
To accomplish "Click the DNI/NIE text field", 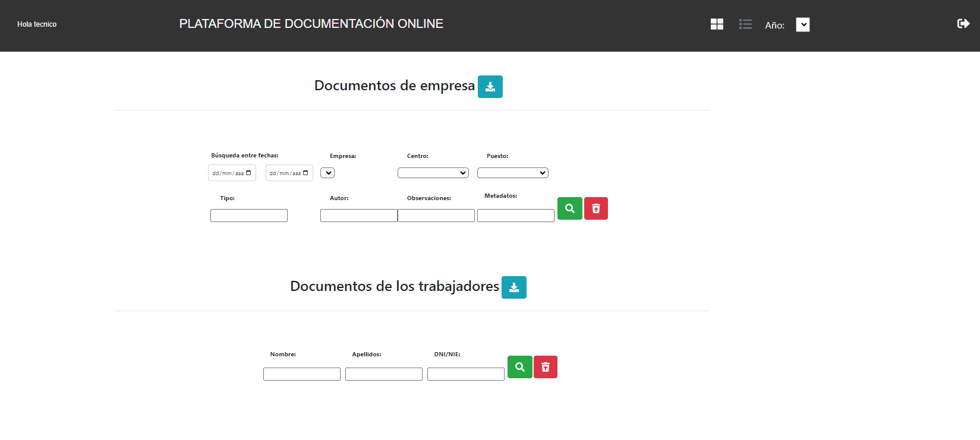I will point(466,374).
